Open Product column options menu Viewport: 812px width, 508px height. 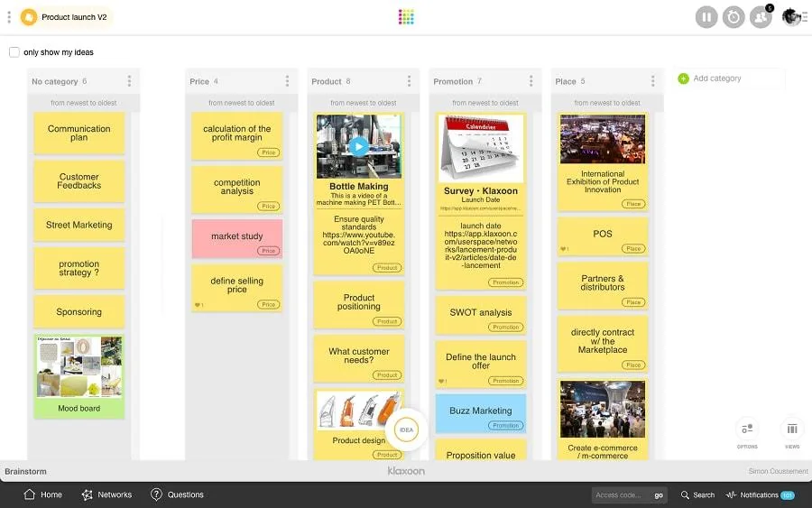pyautogui.click(x=409, y=81)
